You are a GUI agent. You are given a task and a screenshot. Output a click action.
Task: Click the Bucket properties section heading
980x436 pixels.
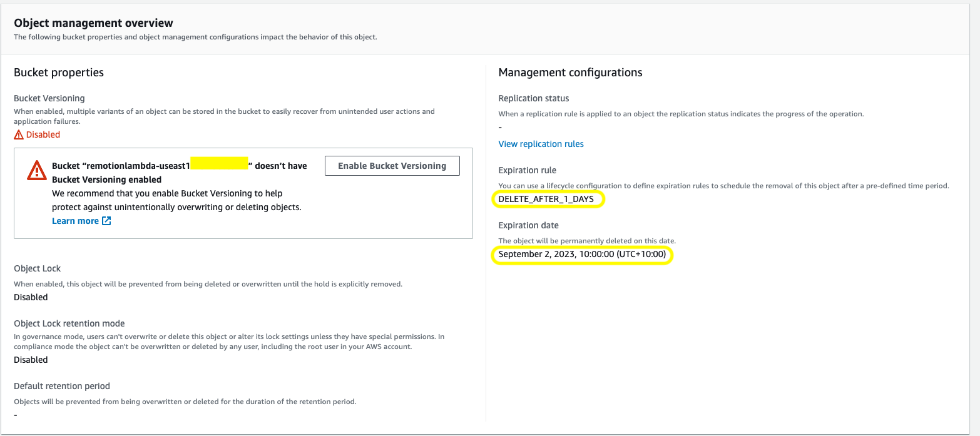pos(59,73)
